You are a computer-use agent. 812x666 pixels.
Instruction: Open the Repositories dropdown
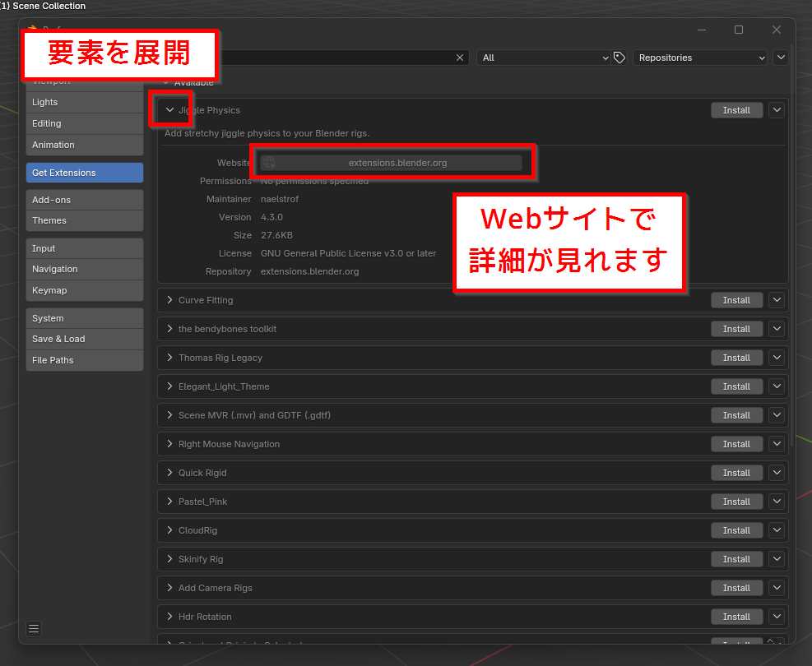point(699,58)
